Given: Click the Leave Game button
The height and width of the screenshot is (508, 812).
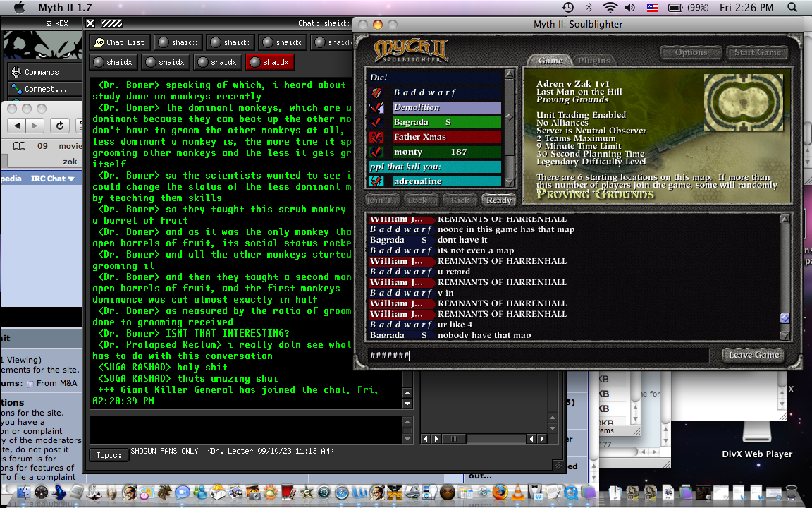Looking at the screenshot, I should point(753,355).
